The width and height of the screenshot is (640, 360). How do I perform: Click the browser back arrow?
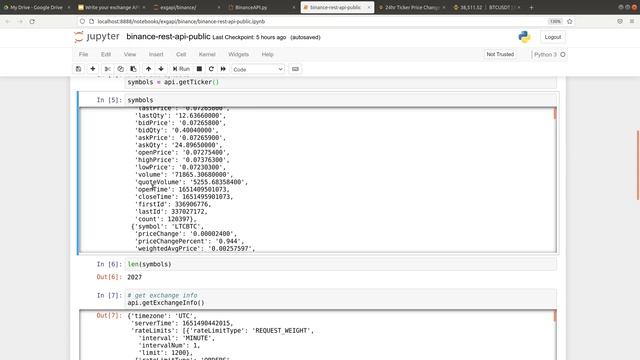click(8, 21)
